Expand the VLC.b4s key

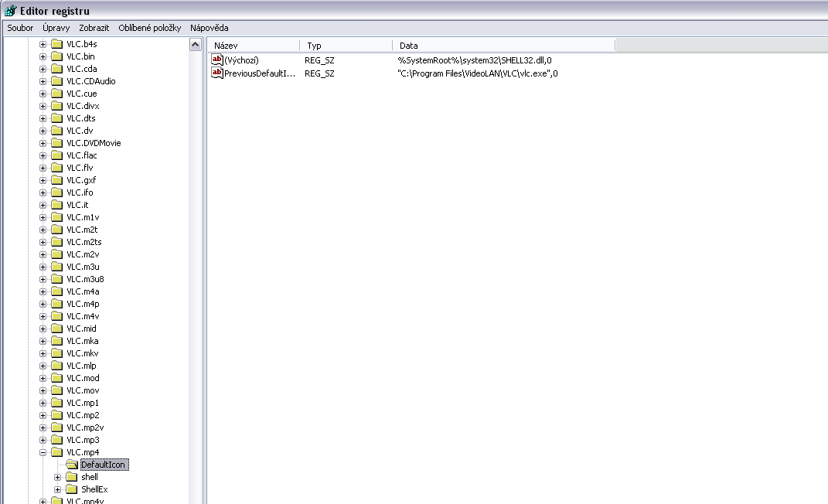point(43,44)
